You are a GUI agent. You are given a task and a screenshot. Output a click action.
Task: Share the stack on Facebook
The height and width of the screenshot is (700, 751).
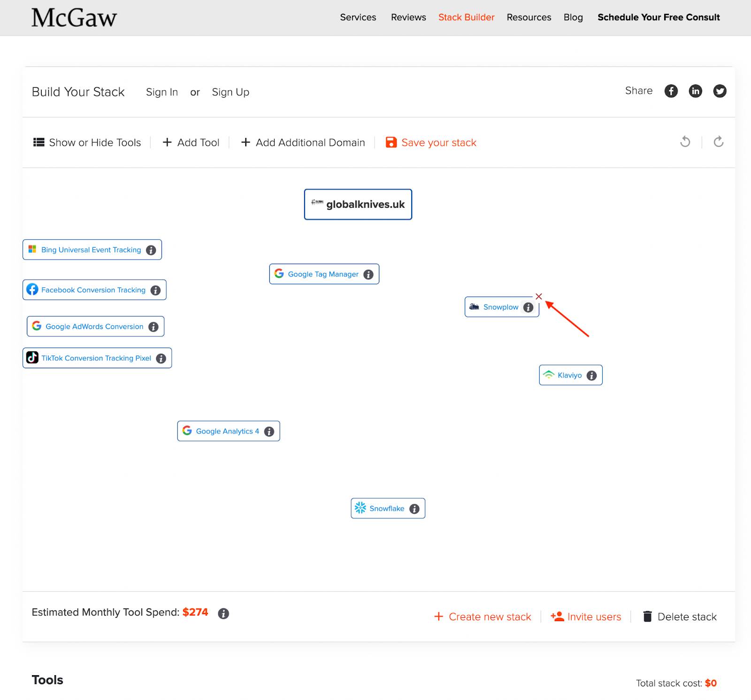[x=671, y=91]
